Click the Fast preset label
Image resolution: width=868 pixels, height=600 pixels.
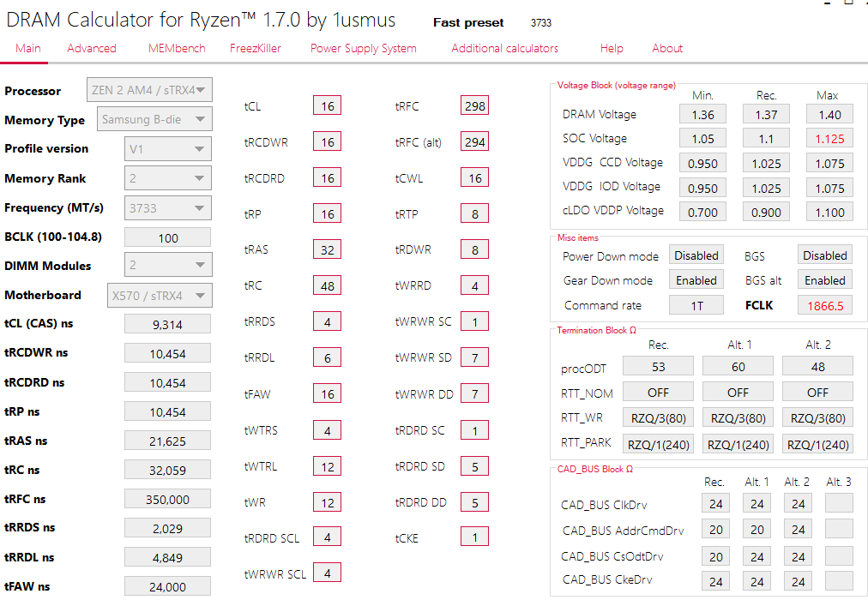[x=468, y=22]
